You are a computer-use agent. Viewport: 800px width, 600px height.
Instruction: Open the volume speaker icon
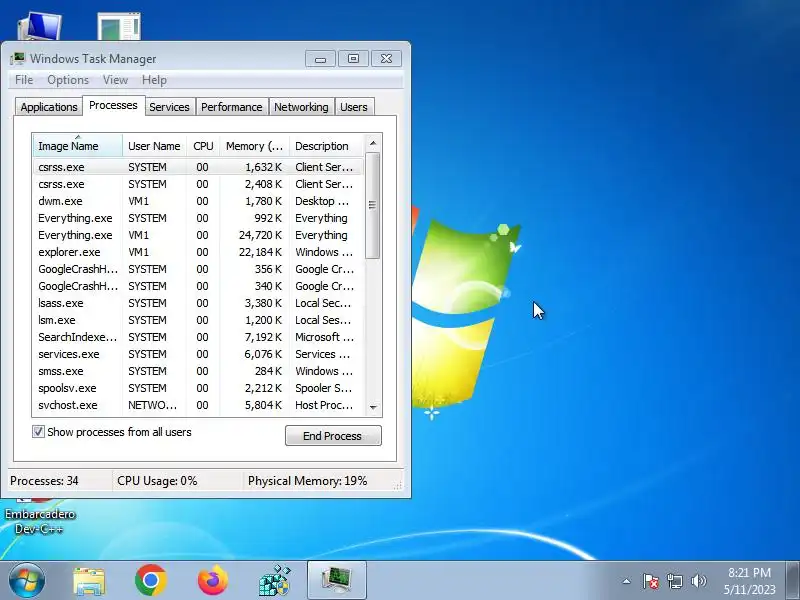tap(699, 581)
